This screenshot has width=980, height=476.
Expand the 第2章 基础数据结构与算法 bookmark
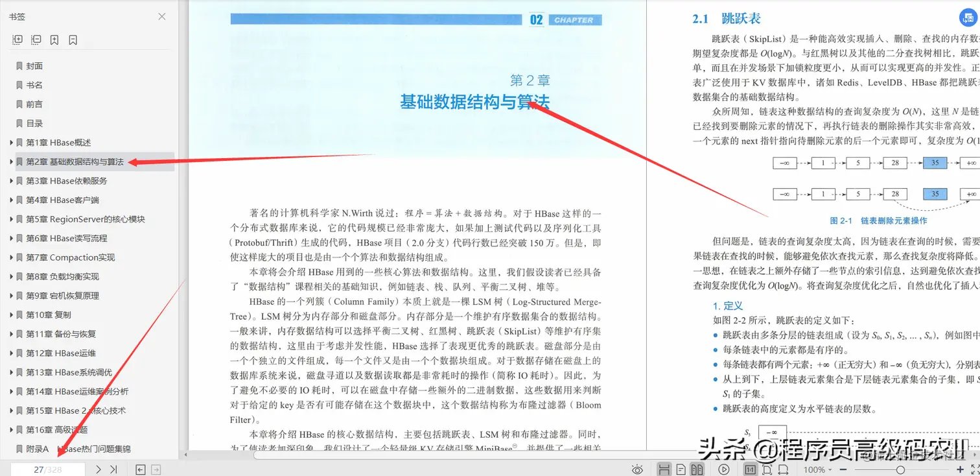[10, 161]
